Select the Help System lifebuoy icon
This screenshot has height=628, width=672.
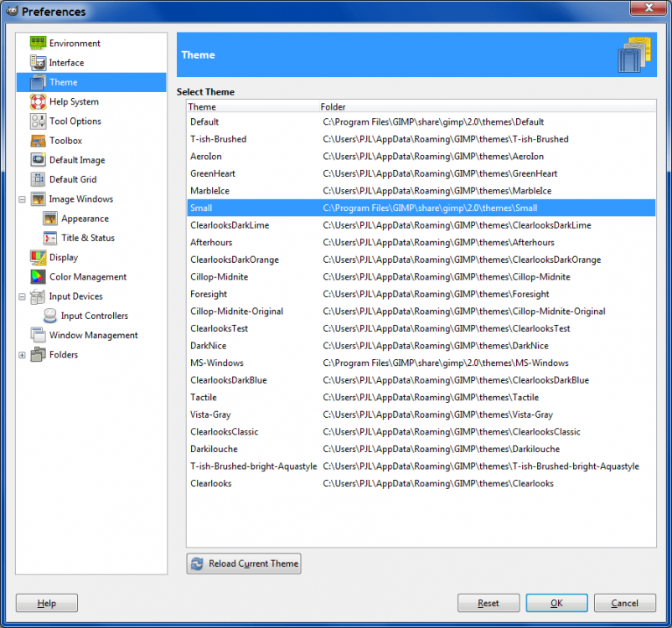tap(39, 102)
